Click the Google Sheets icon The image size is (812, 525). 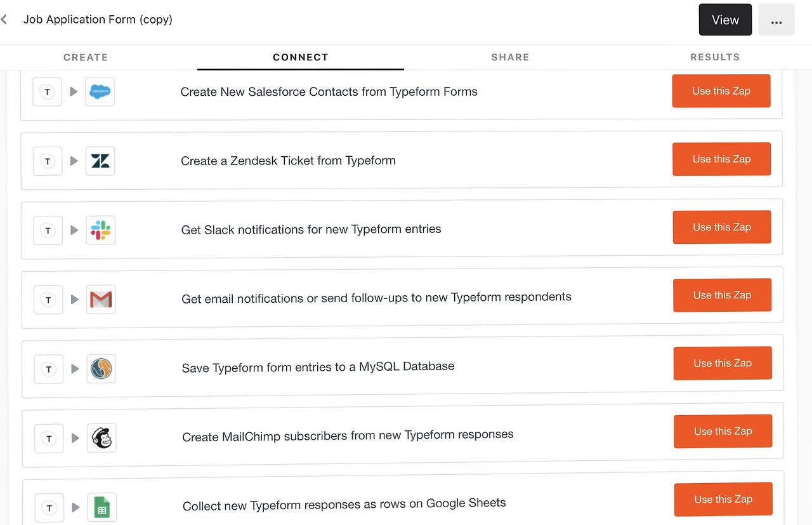click(x=102, y=507)
